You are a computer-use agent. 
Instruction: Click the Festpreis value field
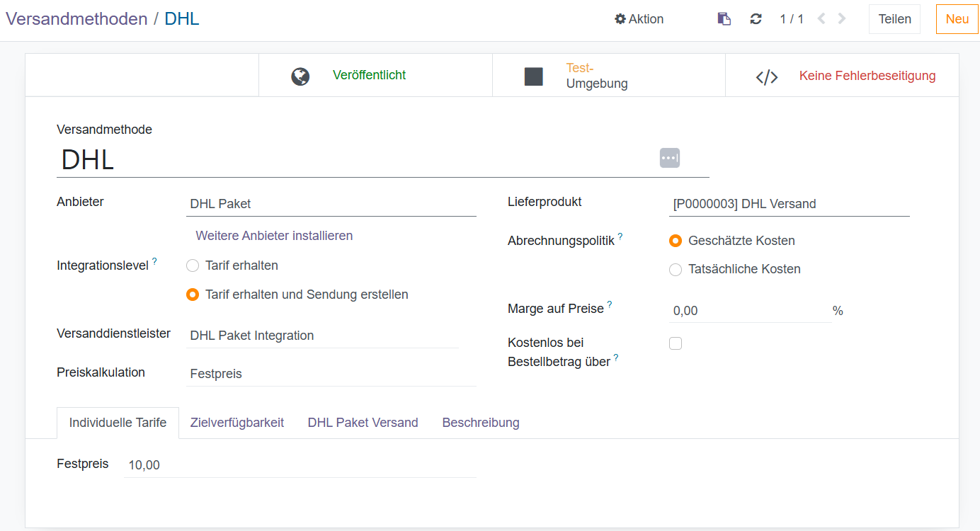click(x=300, y=465)
